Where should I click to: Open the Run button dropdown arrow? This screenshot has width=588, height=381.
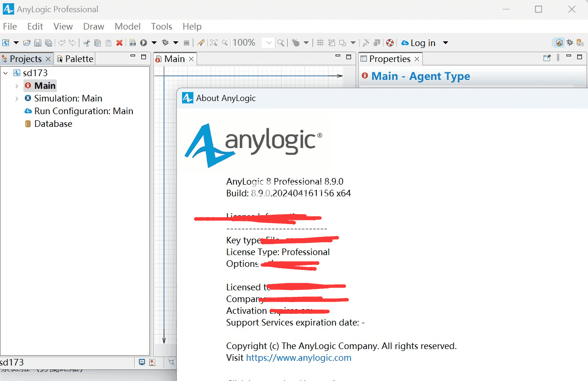point(155,42)
